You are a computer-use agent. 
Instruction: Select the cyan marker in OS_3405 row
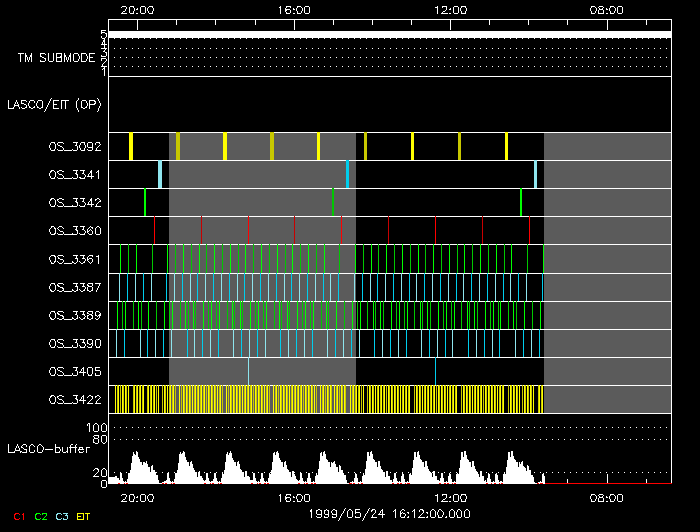tap(248, 371)
